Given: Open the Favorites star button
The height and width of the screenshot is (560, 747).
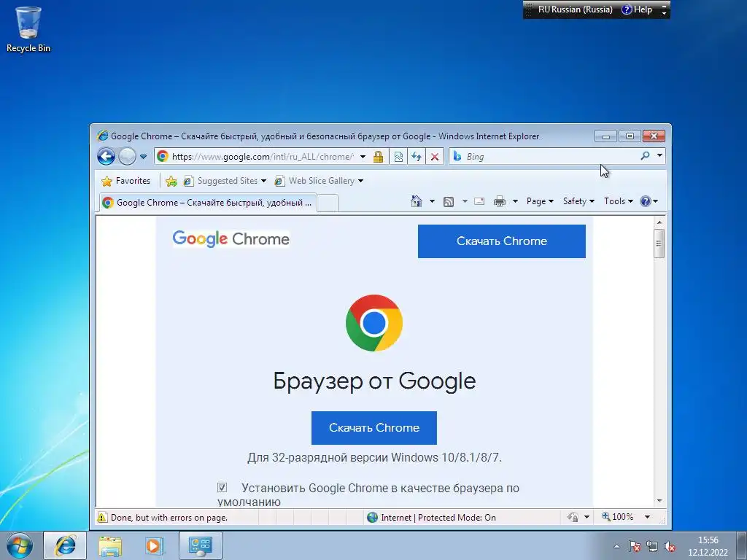Looking at the screenshot, I should (x=125, y=181).
